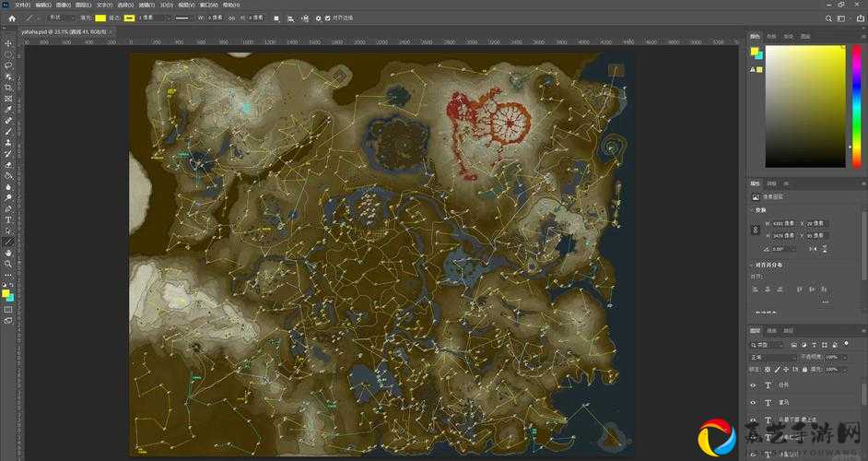The width and height of the screenshot is (868, 461).
Task: Toggle lock transparent pixels in Layers panel
Action: [768, 369]
